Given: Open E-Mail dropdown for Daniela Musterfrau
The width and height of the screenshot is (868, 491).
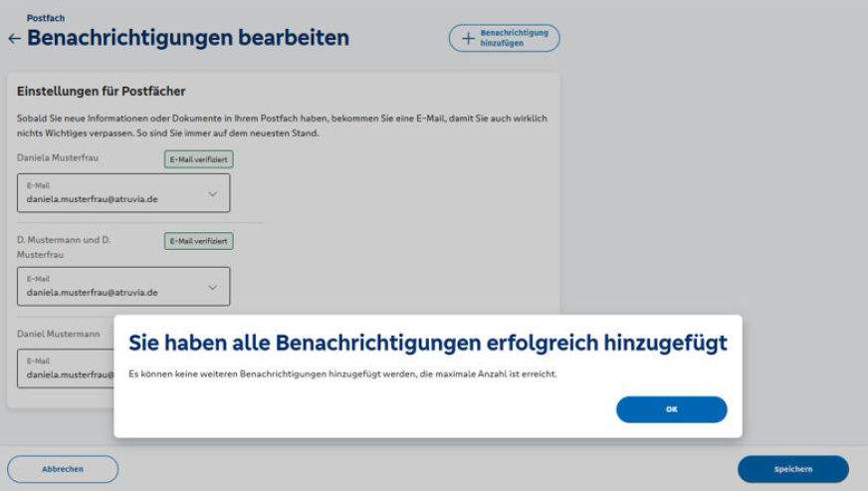Looking at the screenshot, I should [123, 193].
